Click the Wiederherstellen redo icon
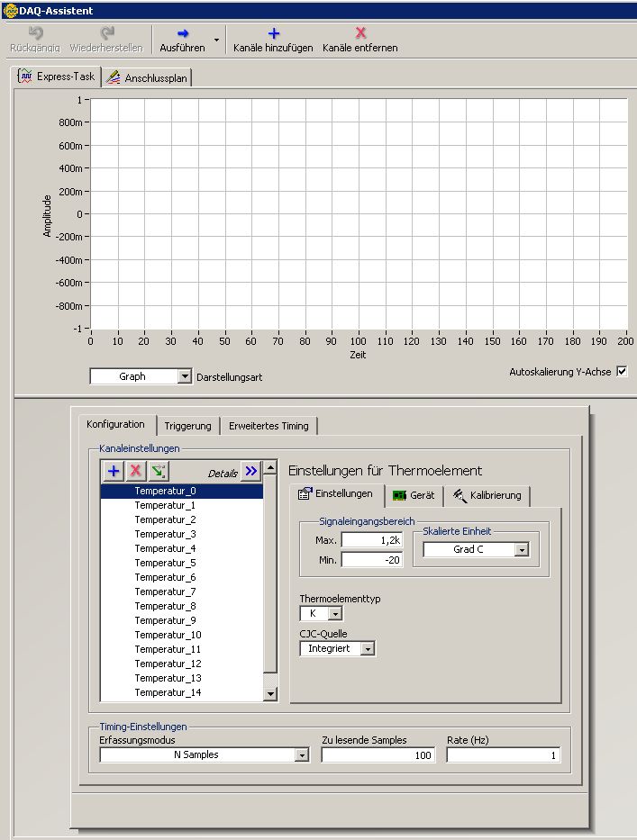 (107, 33)
